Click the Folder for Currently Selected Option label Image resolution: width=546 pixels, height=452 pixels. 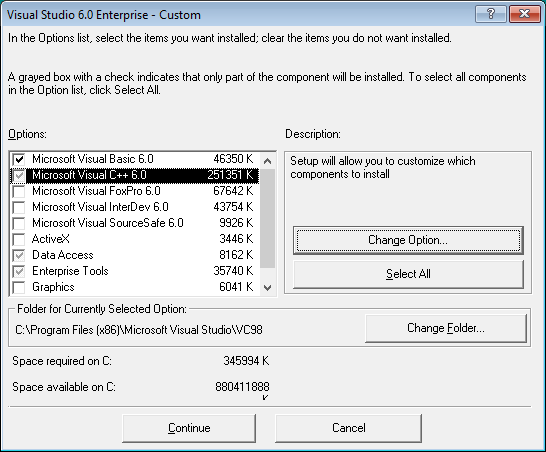pos(102,309)
